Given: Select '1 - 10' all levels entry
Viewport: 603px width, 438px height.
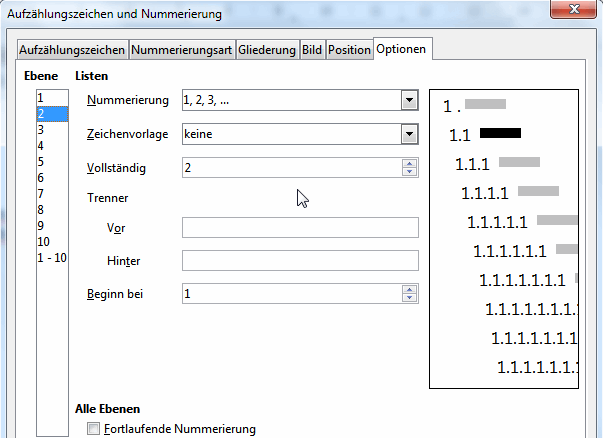Looking at the screenshot, I should pos(52,258).
